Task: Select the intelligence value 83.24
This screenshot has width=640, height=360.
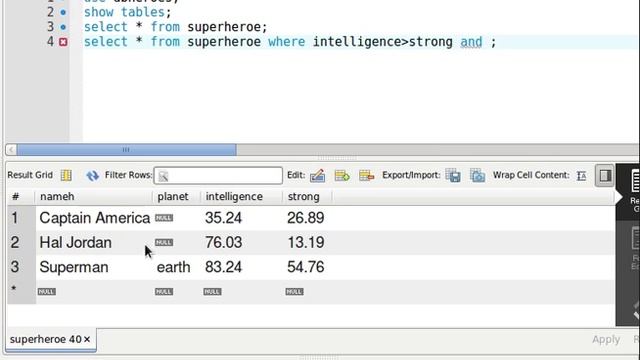Action: click(223, 267)
